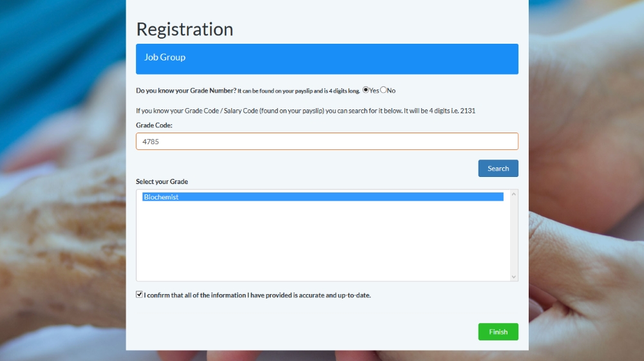644x361 pixels.
Task: Click the green Finish button
Action: [498, 332]
